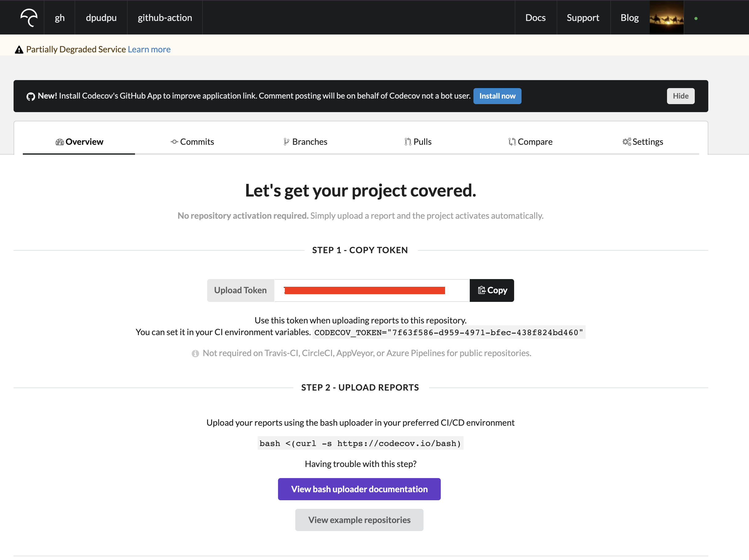Click the user avatar thumbnail
The height and width of the screenshot is (560, 749).
pos(666,18)
